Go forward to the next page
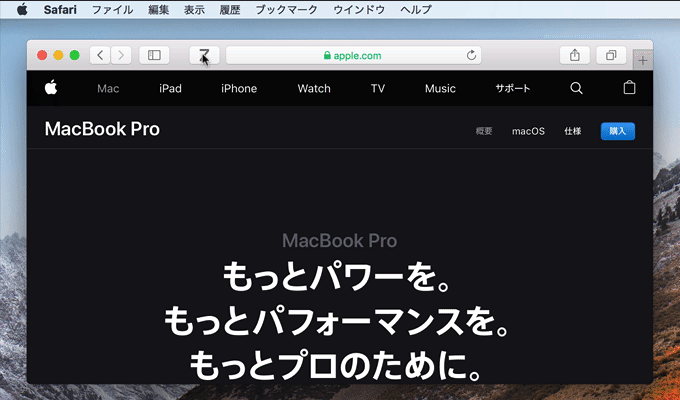The image size is (680, 400). click(x=121, y=55)
